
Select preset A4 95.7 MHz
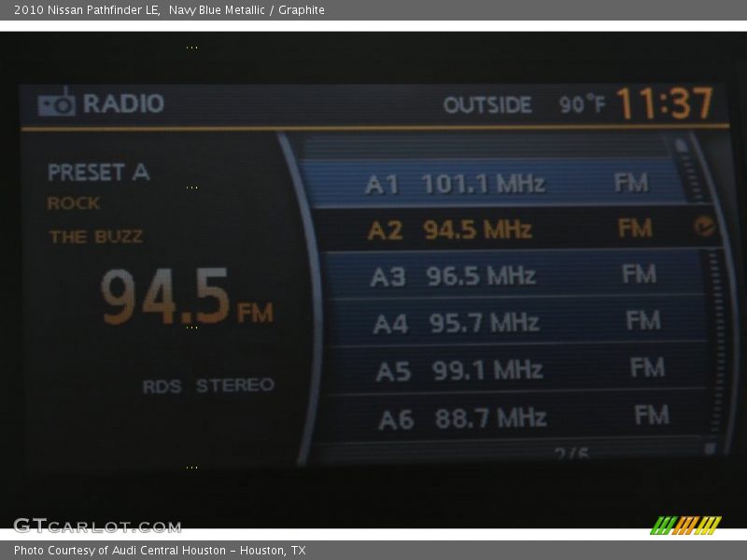(x=517, y=321)
